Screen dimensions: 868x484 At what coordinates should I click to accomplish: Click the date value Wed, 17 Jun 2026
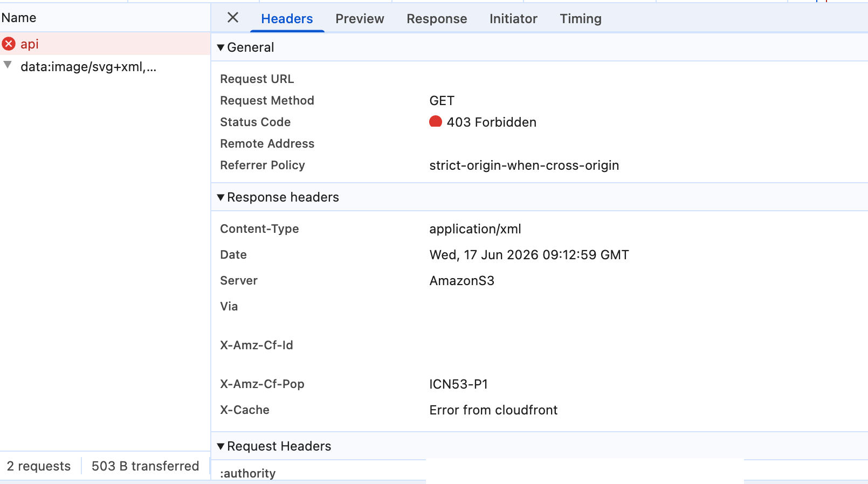(x=529, y=255)
